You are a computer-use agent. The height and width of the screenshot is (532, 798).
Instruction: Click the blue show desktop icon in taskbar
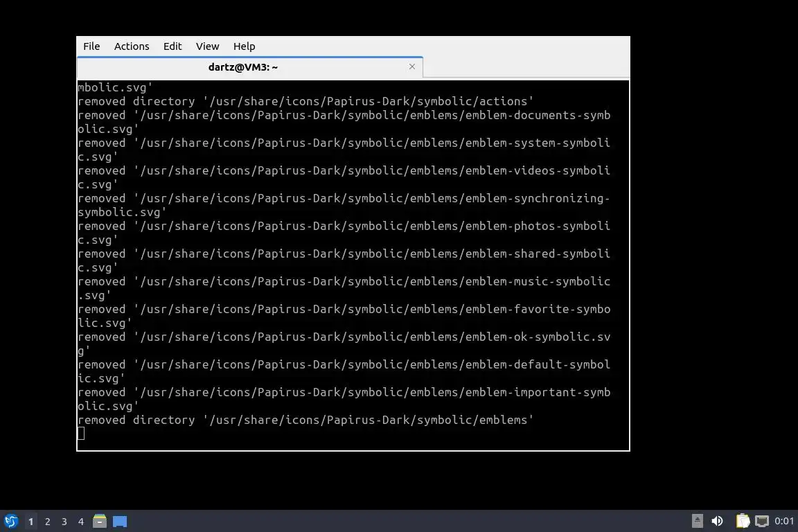120,522
